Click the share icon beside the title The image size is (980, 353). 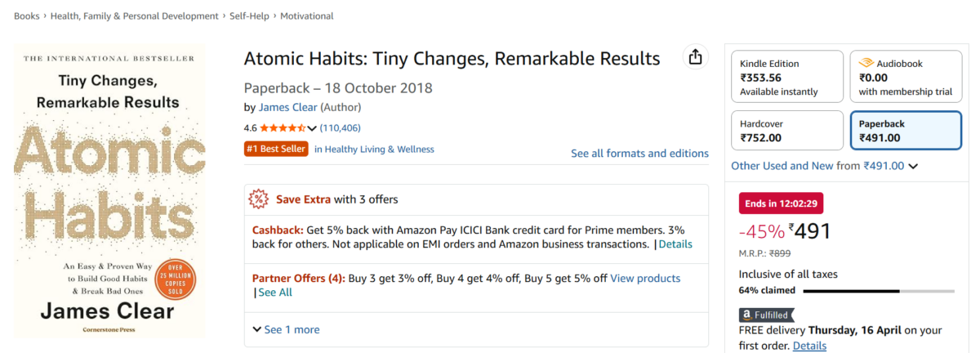coord(695,57)
